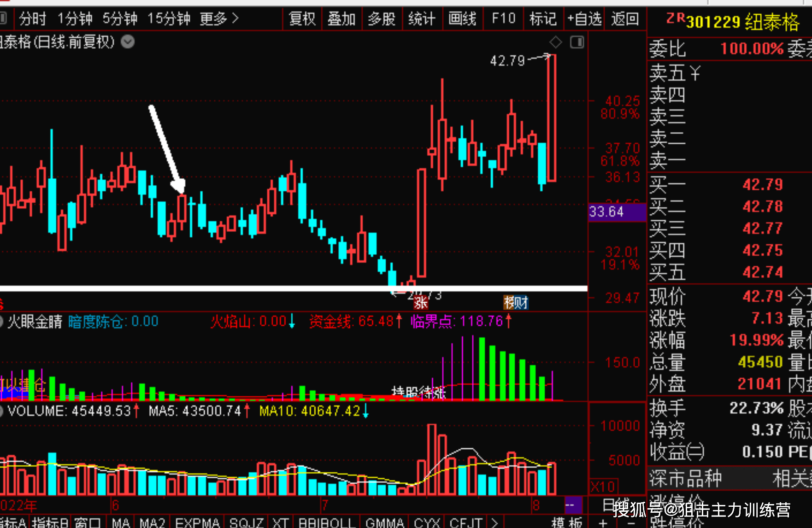This screenshot has width=812, height=528.
Task: Switch to the 5分钟 chart period
Action: pos(120,19)
